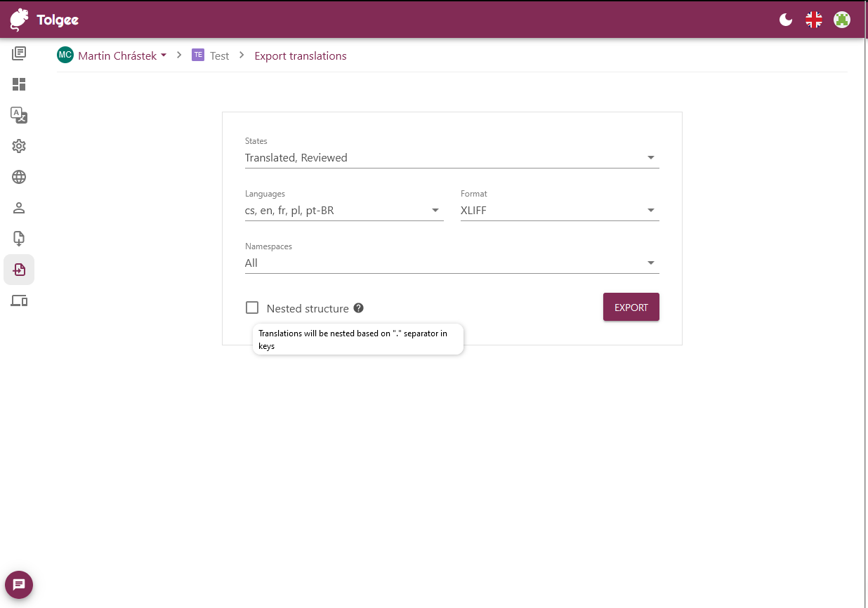This screenshot has height=608, width=868.
Task: Open project Settings via the gear icon
Action: (19, 146)
